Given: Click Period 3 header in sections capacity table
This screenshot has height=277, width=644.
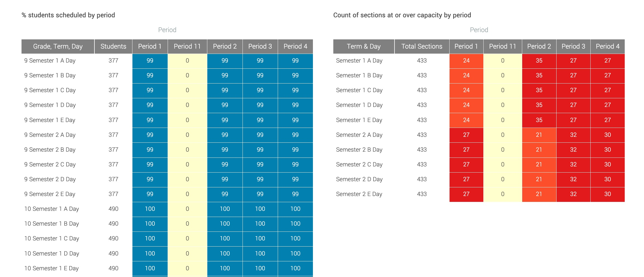Looking at the screenshot, I should coord(573,46).
